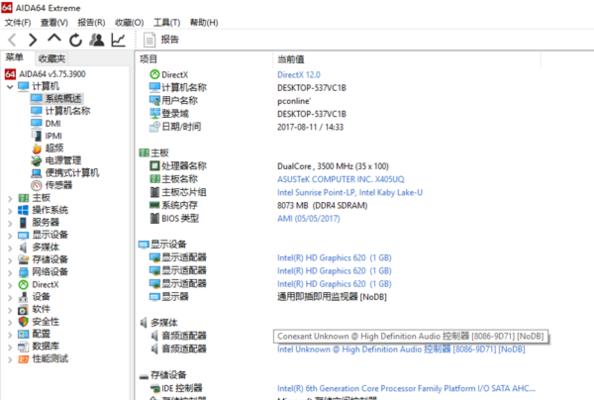Go up one level with up arrow
594x400 pixels.
(55, 38)
